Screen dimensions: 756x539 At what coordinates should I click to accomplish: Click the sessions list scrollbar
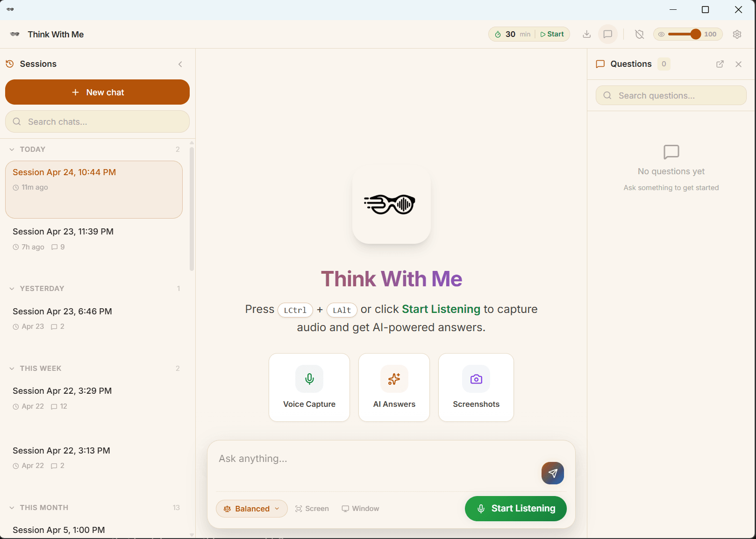(192, 209)
